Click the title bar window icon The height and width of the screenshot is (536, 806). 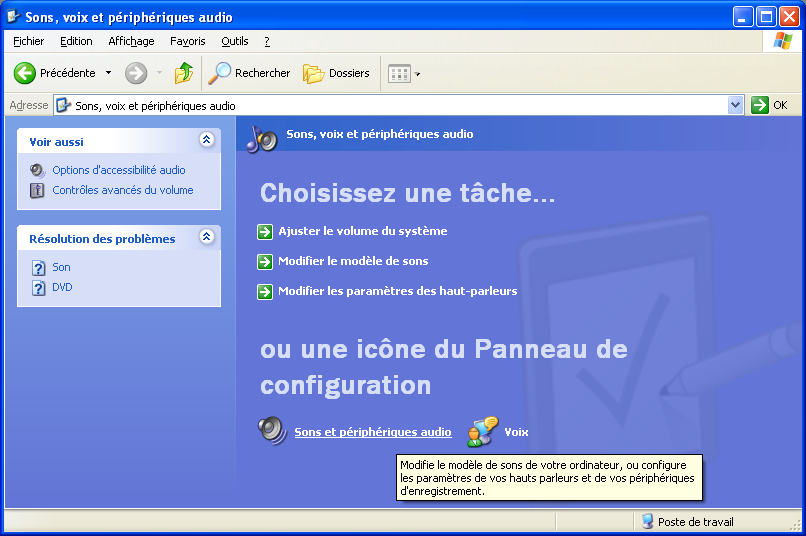tap(13, 17)
